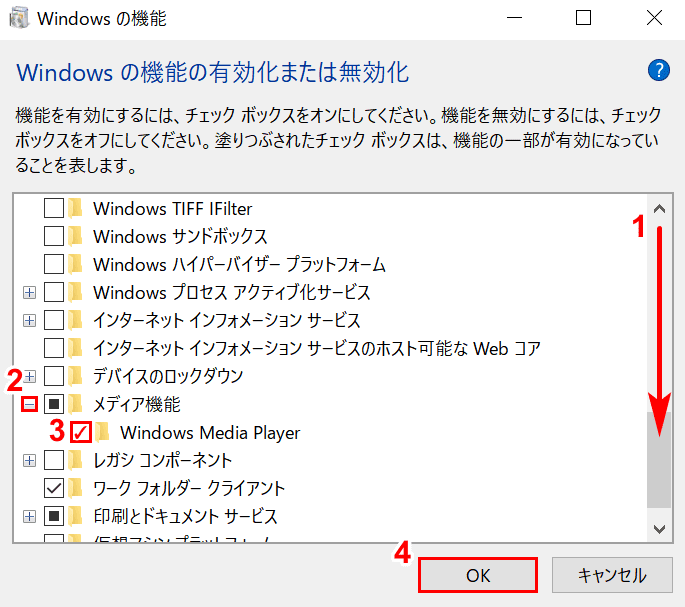Image resolution: width=685 pixels, height=607 pixels.
Task: Uncheck ワーク フォルダー クライアント checkbox
Action: pyautogui.click(x=54, y=488)
